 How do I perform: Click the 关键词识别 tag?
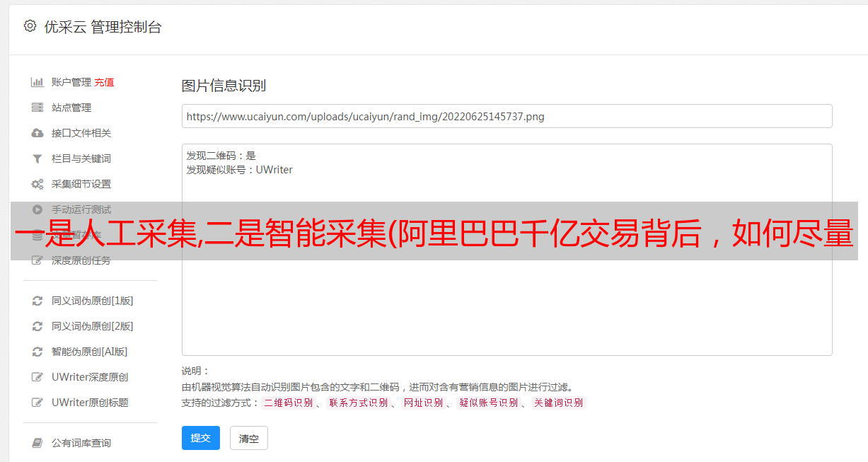[558, 403]
